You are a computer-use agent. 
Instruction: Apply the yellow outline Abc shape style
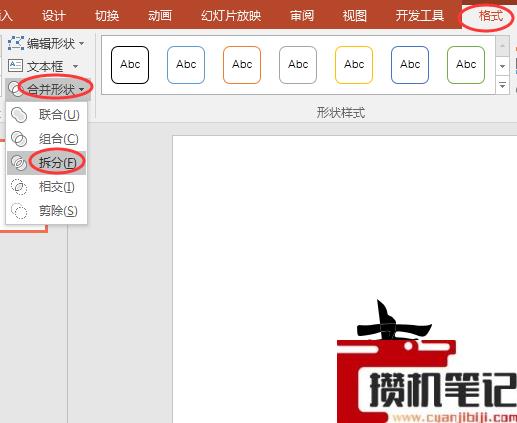click(x=354, y=65)
